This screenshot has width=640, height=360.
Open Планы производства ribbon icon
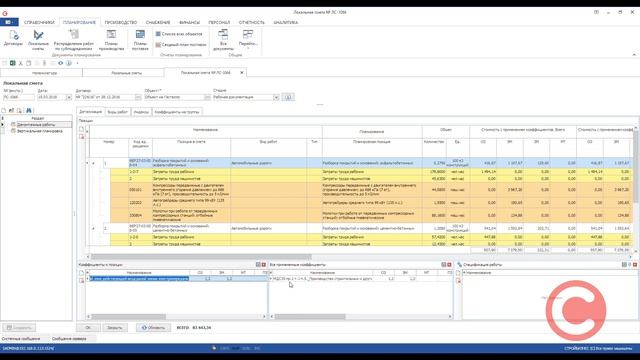tap(111, 40)
